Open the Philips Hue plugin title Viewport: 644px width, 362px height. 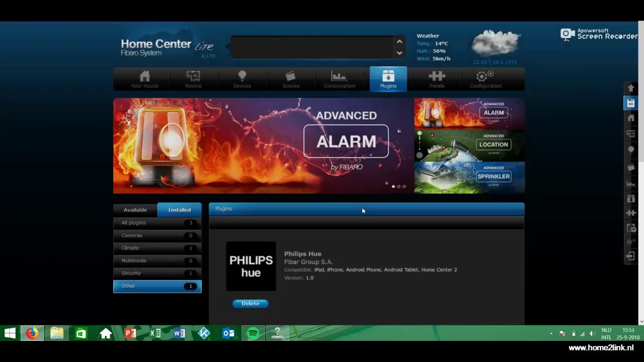coord(303,254)
